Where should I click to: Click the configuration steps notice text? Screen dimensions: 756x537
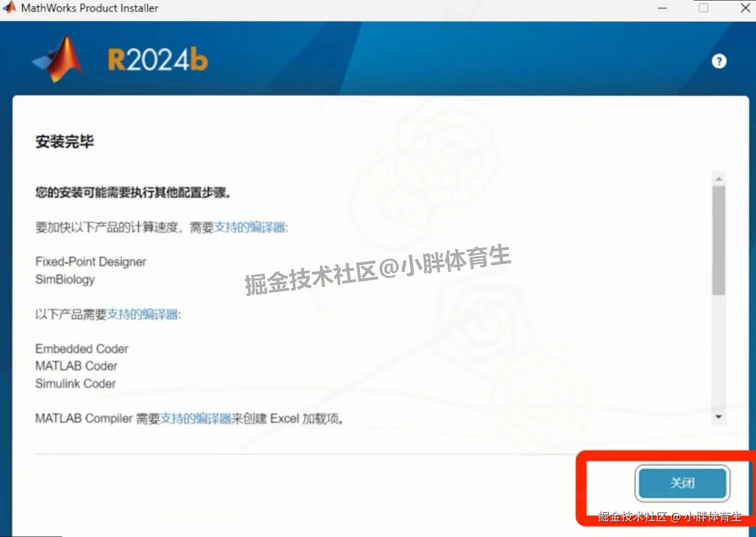(x=133, y=192)
